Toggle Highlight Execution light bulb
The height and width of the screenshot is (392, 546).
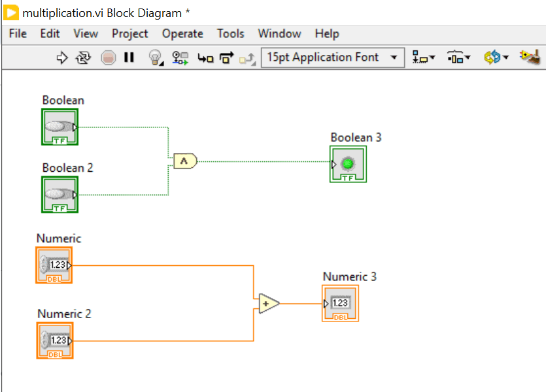point(155,58)
